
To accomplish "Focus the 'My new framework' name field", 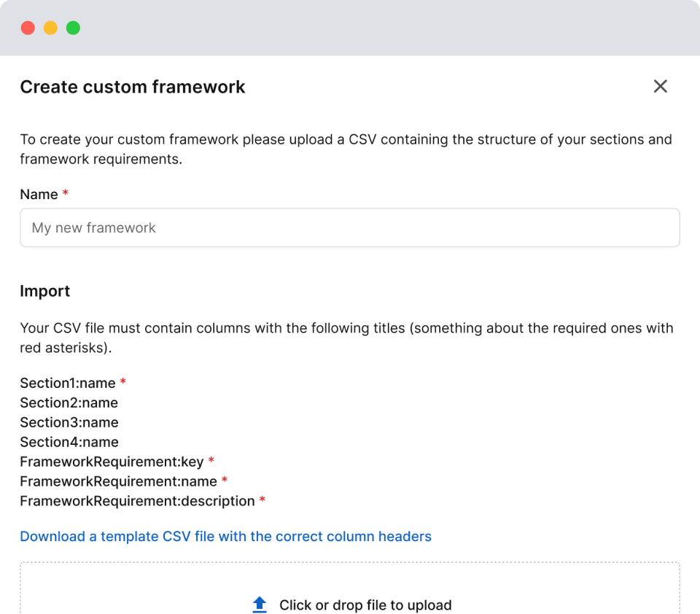I will click(x=350, y=228).
